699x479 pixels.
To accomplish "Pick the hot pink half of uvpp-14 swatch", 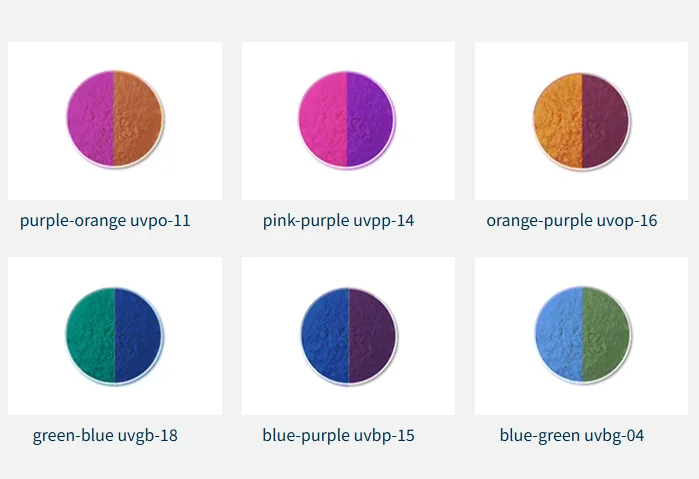I will (x=323, y=120).
